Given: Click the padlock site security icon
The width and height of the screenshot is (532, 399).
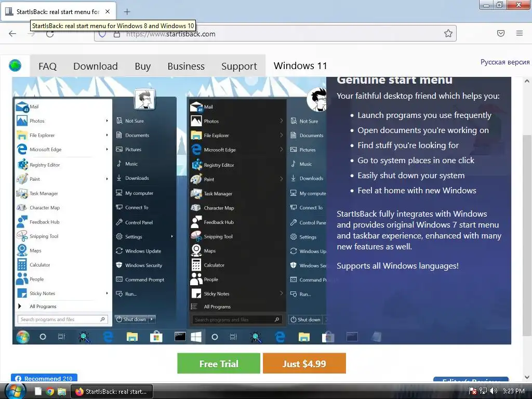Looking at the screenshot, I should (117, 34).
